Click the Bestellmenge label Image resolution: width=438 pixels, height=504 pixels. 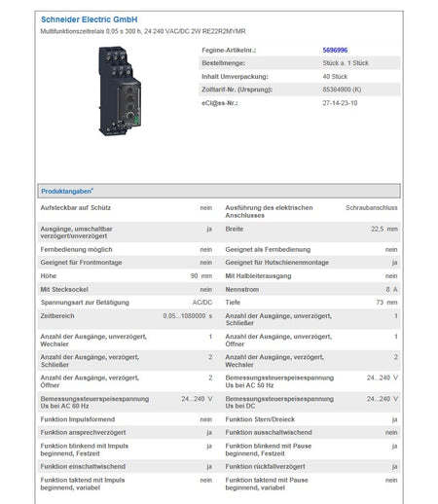point(224,63)
